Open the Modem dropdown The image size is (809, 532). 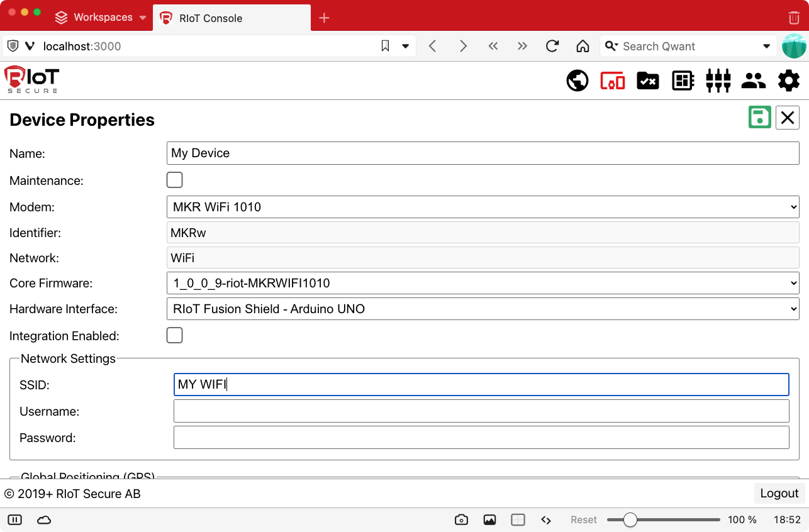point(483,207)
